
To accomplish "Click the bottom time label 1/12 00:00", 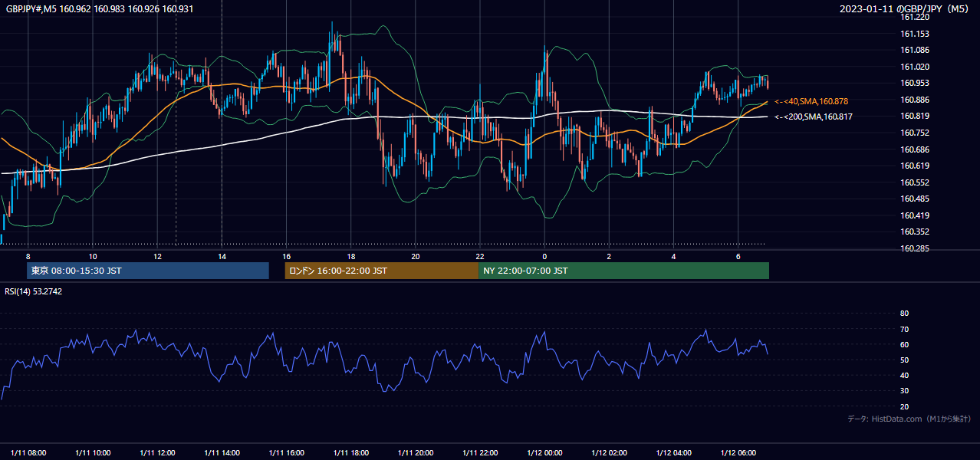I will [x=544, y=452].
